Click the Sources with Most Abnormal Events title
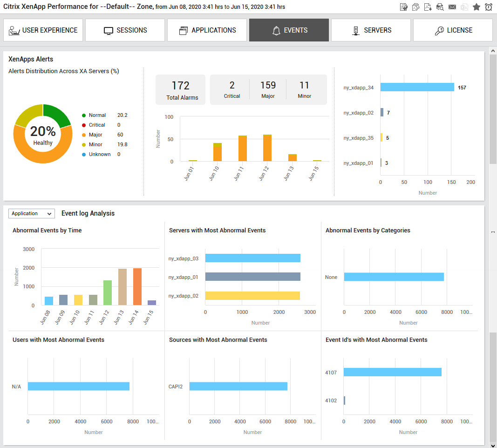 (218, 339)
